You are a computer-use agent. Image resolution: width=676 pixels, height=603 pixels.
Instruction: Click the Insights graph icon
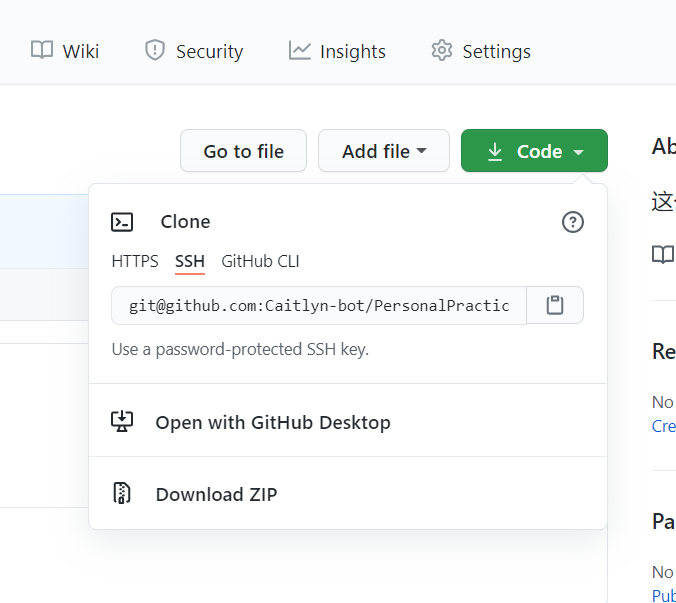300,50
